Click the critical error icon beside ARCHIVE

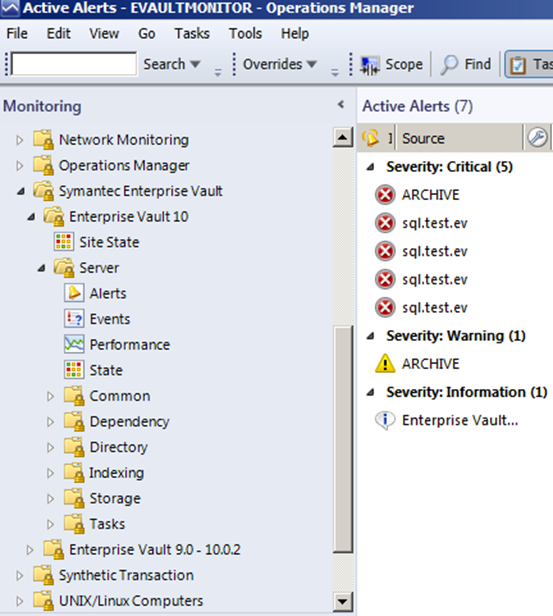pyautogui.click(x=385, y=195)
